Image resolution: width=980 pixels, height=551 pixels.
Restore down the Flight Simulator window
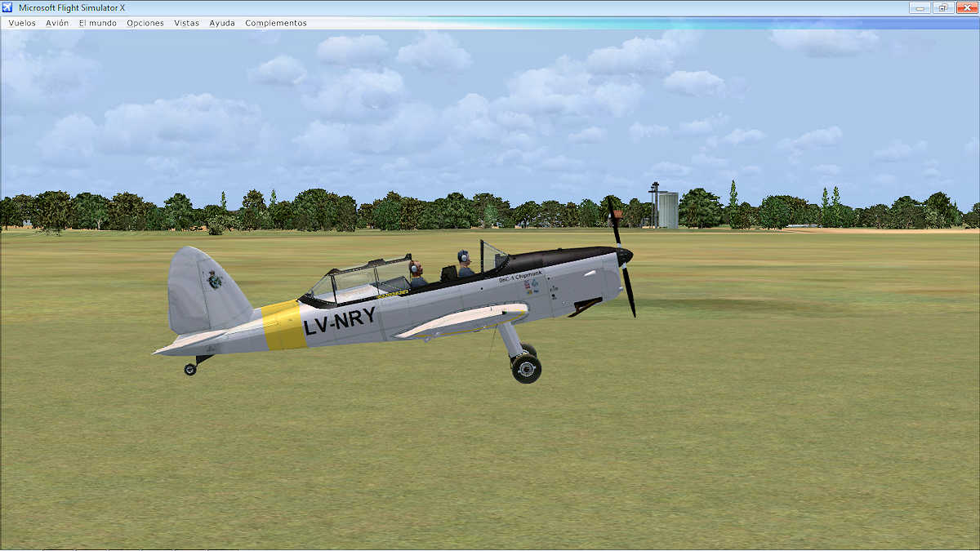[942, 7]
